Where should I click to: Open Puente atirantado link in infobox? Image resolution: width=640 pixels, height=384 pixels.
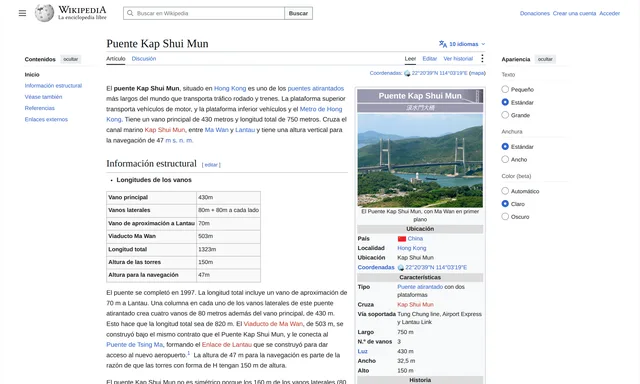[420, 287]
